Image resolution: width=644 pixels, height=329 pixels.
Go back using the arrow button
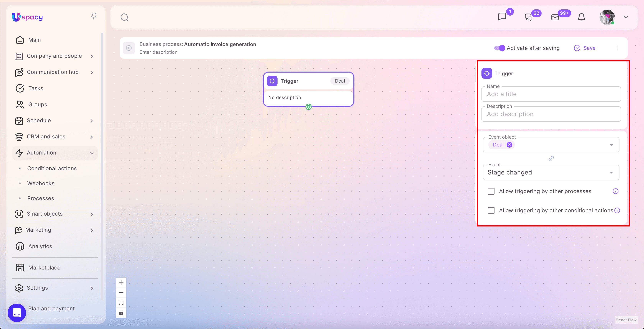click(x=129, y=48)
